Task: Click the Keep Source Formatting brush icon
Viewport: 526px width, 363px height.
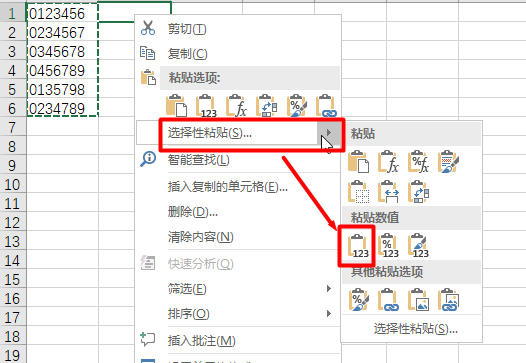Action: [448, 162]
